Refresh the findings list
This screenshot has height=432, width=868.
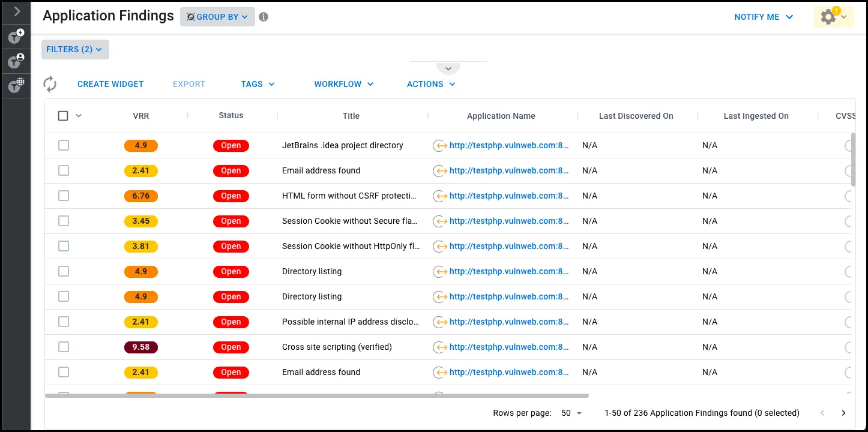pos(50,84)
